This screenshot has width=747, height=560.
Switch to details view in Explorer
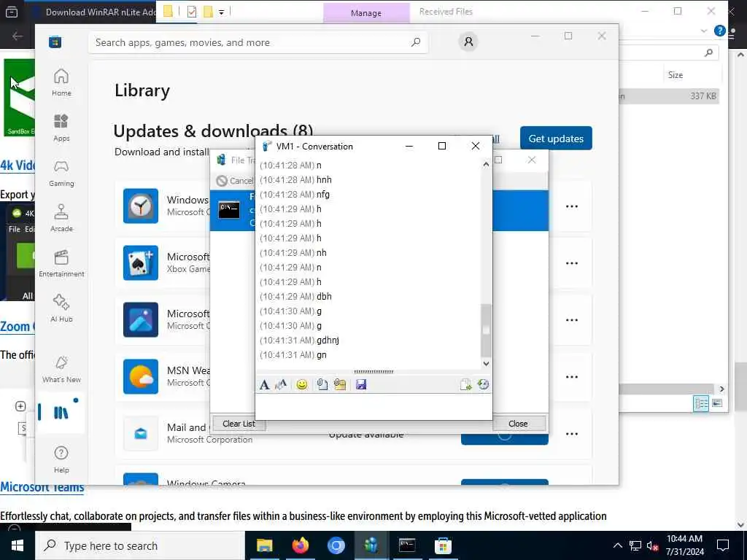coord(701,404)
